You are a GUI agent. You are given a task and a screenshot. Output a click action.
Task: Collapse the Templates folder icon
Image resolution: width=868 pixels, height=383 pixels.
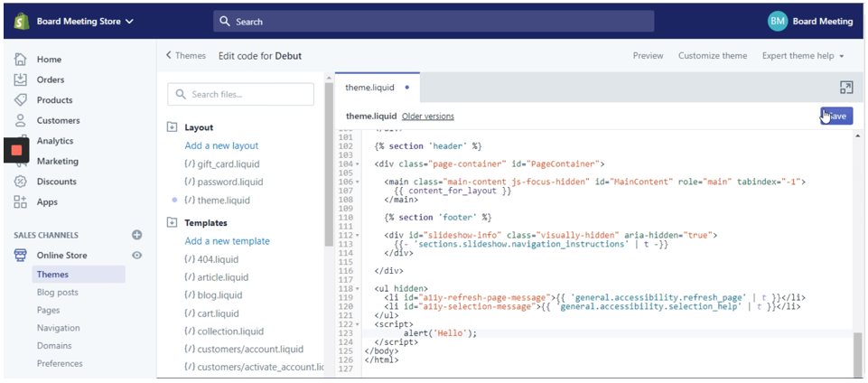coord(173,222)
